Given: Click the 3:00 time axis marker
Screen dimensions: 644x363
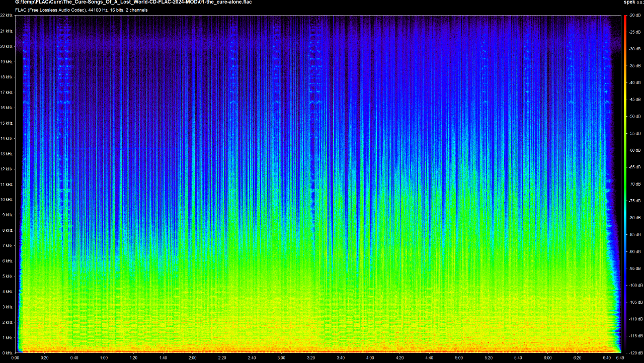Looking at the screenshot, I should pyautogui.click(x=281, y=358).
